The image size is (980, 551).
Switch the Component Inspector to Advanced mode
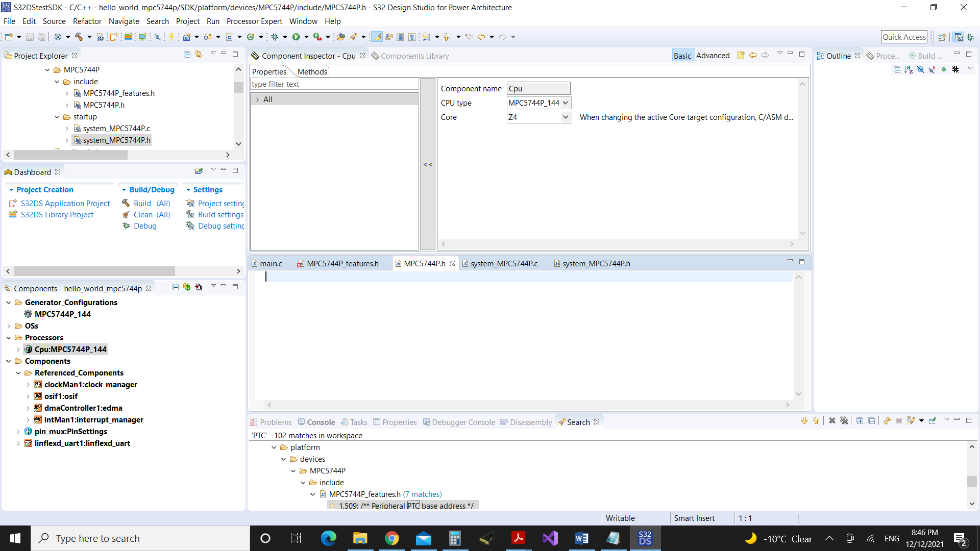[x=713, y=55]
